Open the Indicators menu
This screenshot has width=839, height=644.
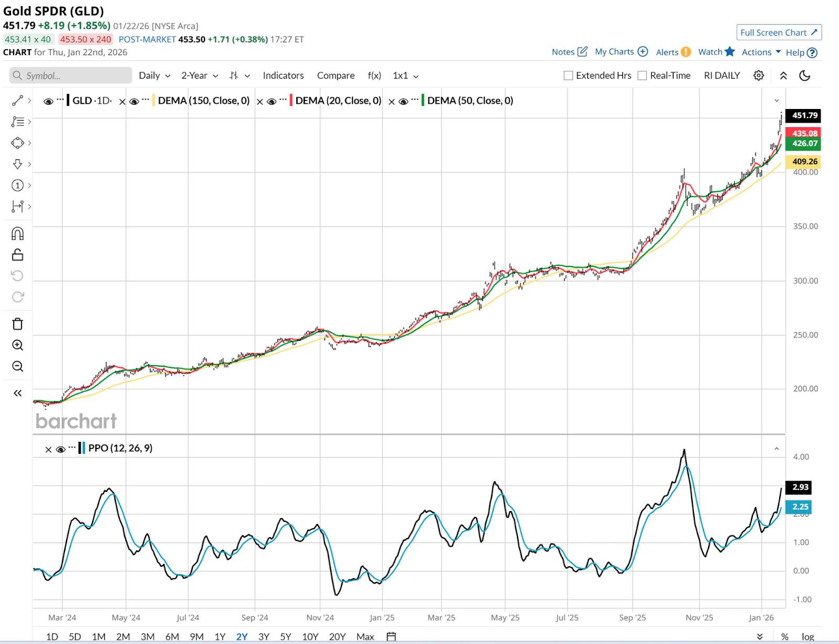pyautogui.click(x=283, y=75)
